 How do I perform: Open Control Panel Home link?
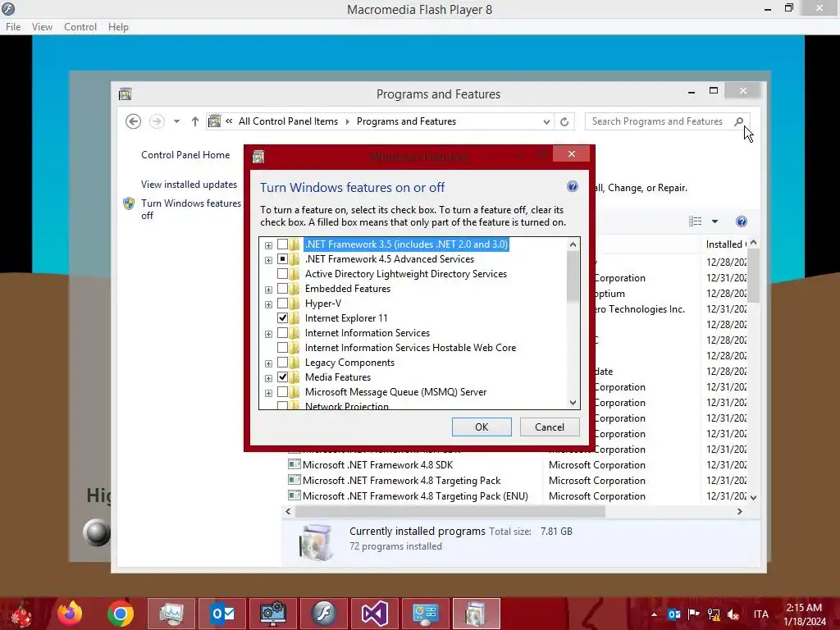tap(185, 155)
